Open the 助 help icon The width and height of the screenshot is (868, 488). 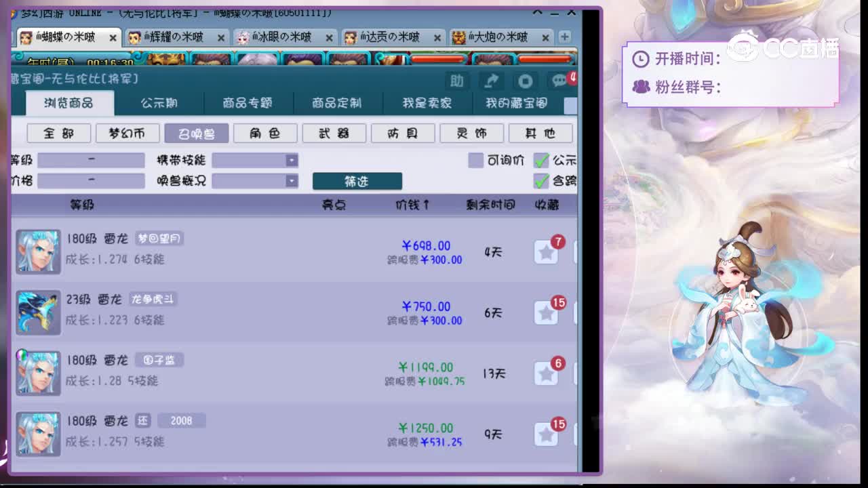(x=457, y=81)
